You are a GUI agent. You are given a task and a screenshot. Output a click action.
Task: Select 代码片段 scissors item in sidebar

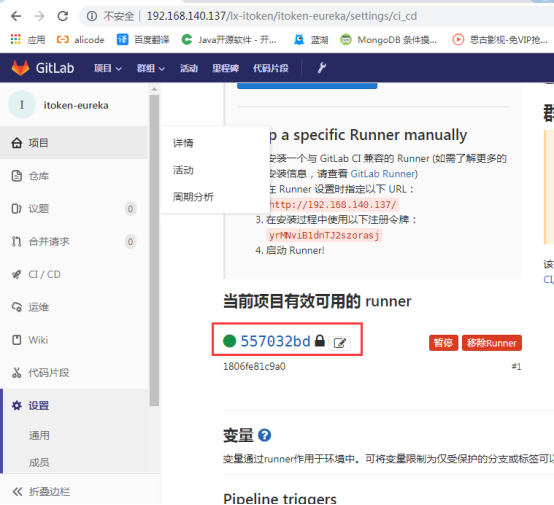[x=73, y=372]
